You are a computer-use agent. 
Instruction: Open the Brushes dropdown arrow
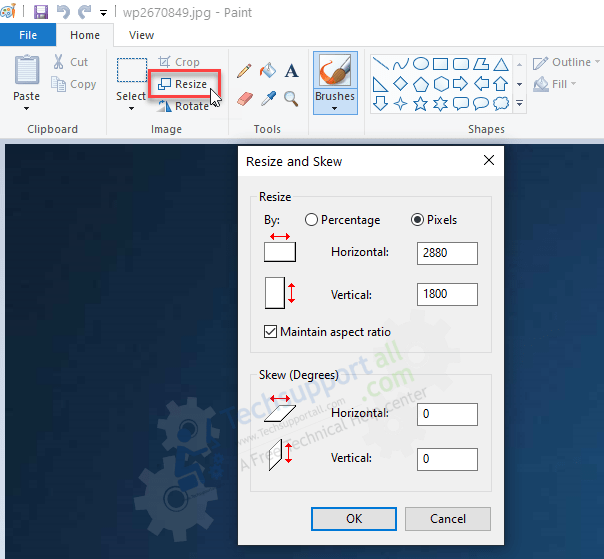(x=335, y=109)
